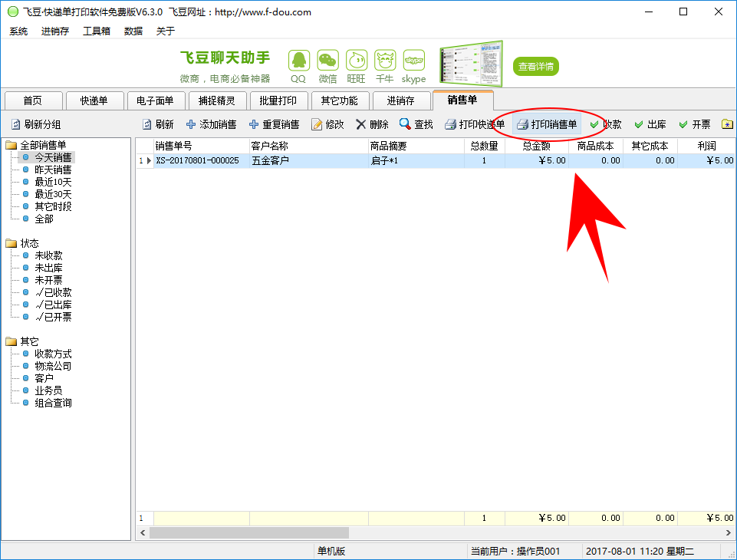Image resolution: width=737 pixels, height=560 pixels.
Task: Click 出库 checkmark toolbar button
Action: (x=650, y=124)
